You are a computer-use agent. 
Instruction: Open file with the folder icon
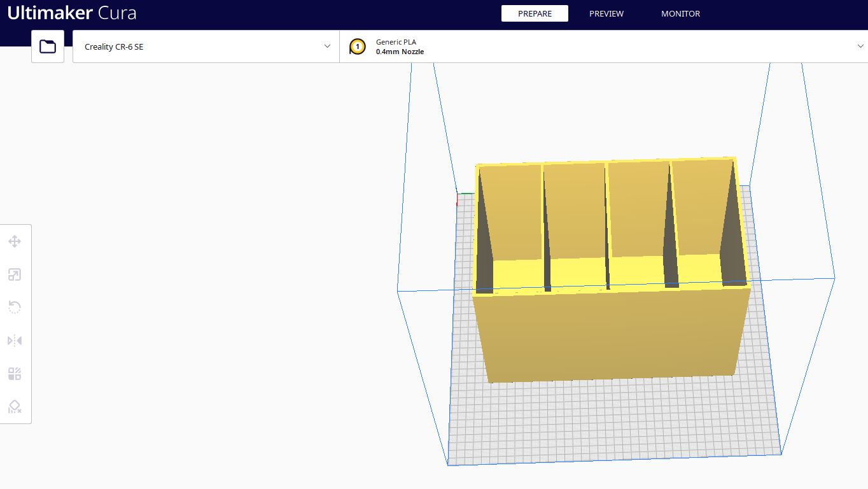click(x=48, y=46)
